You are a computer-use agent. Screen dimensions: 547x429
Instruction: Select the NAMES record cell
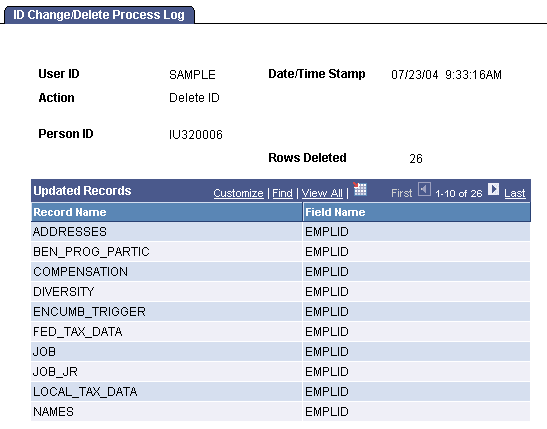(x=167, y=412)
